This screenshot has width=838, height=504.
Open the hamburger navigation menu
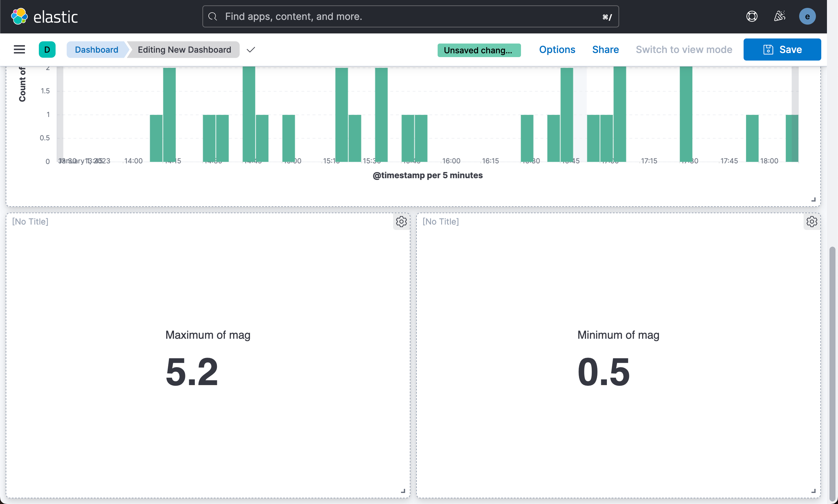click(19, 50)
